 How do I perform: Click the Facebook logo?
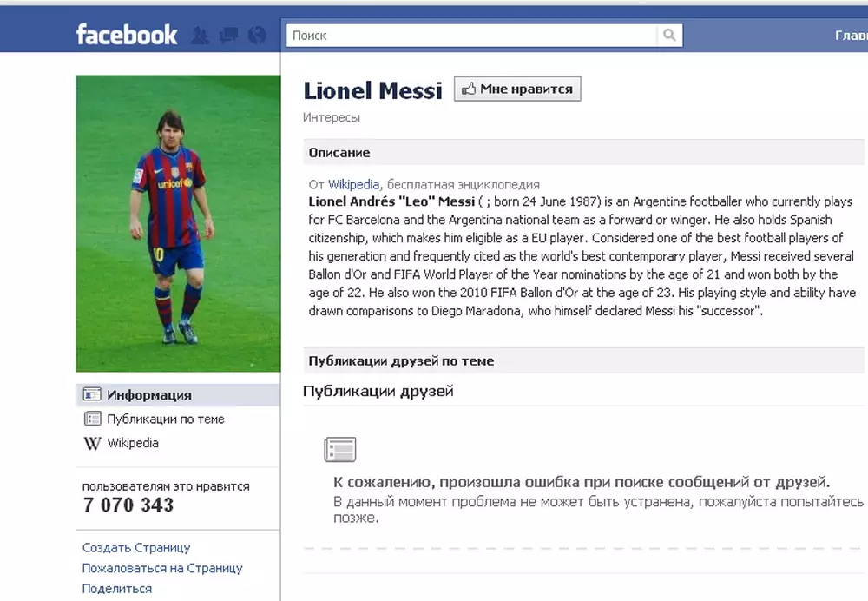pyautogui.click(x=127, y=35)
